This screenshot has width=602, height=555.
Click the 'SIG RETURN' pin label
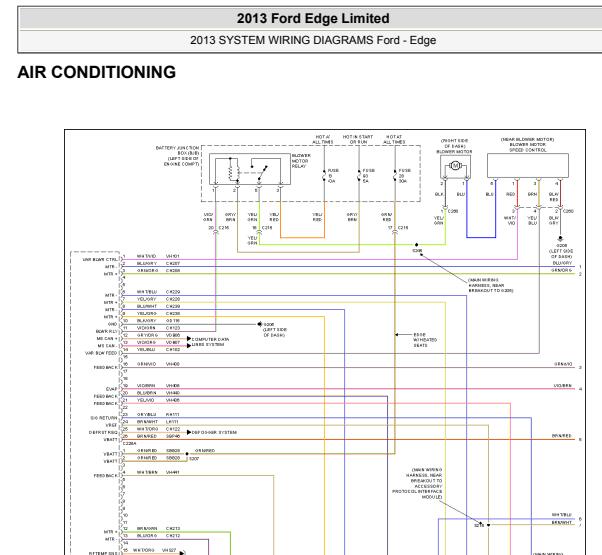(x=104, y=418)
